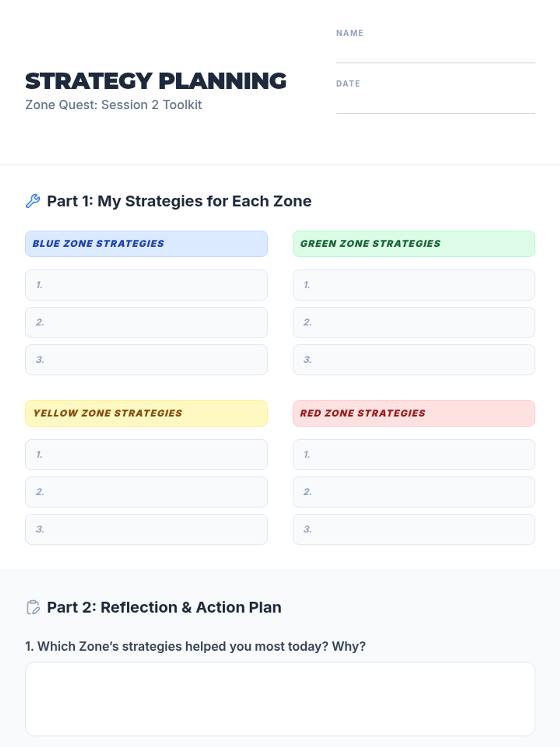Select the Red Zone Strategies header

tap(413, 413)
